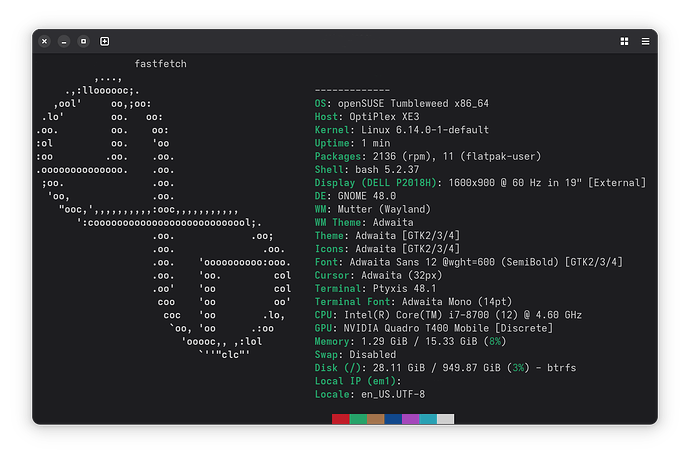Screen dimensions: 690x460
Task: Click the 'Theme: Adwaita [GTK2/3/4]' line
Action: point(387,236)
